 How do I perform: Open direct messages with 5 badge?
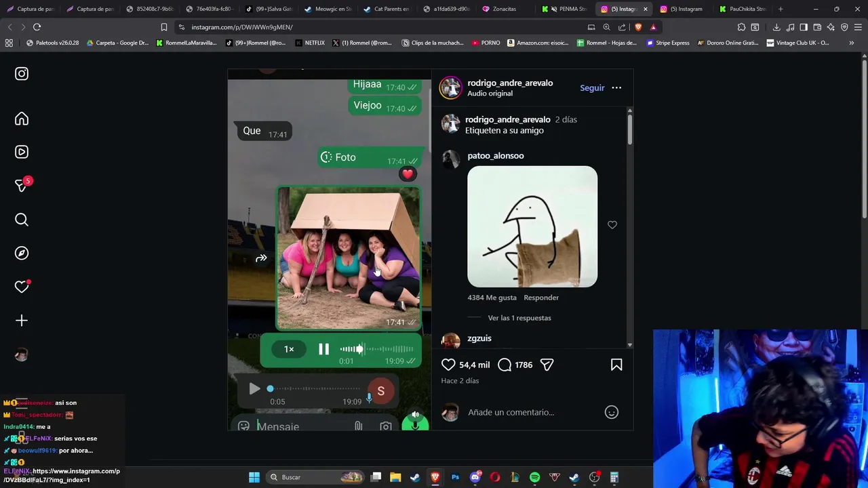(x=22, y=185)
